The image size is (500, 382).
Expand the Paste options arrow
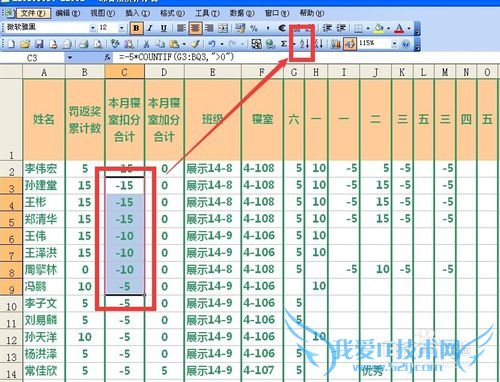click(184, 44)
